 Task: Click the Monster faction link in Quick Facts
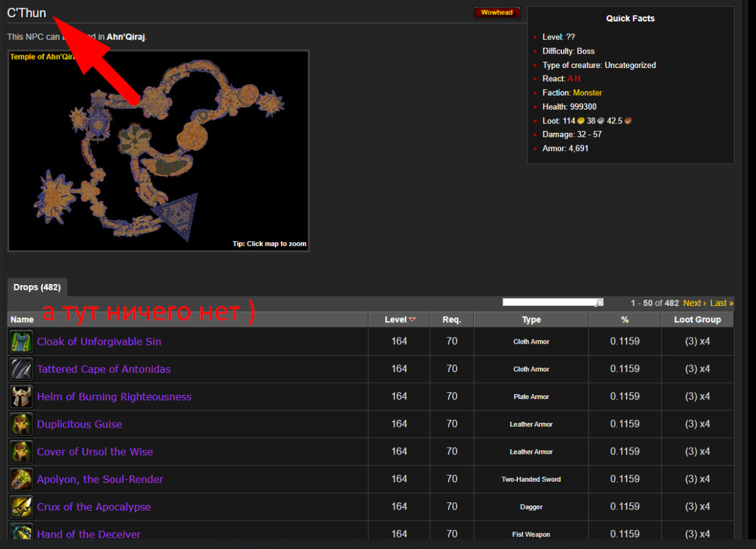[587, 93]
